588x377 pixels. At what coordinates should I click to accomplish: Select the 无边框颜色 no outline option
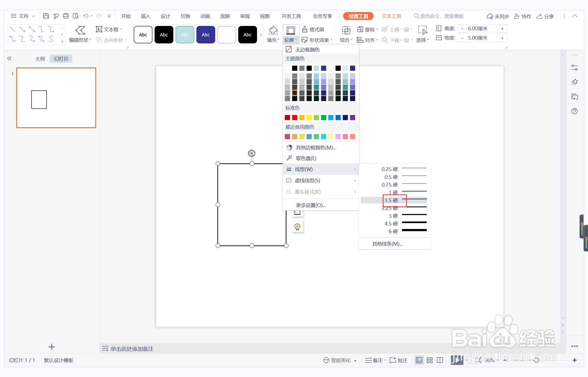tap(307, 50)
